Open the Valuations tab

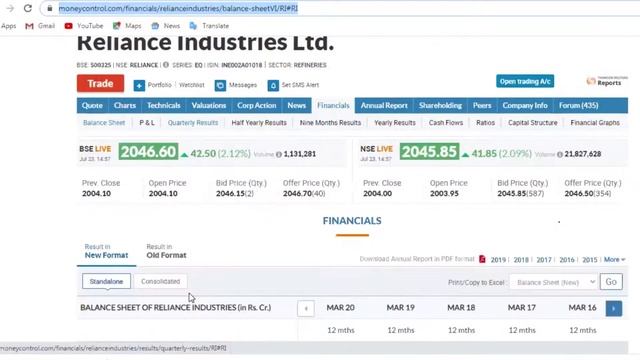(x=209, y=105)
